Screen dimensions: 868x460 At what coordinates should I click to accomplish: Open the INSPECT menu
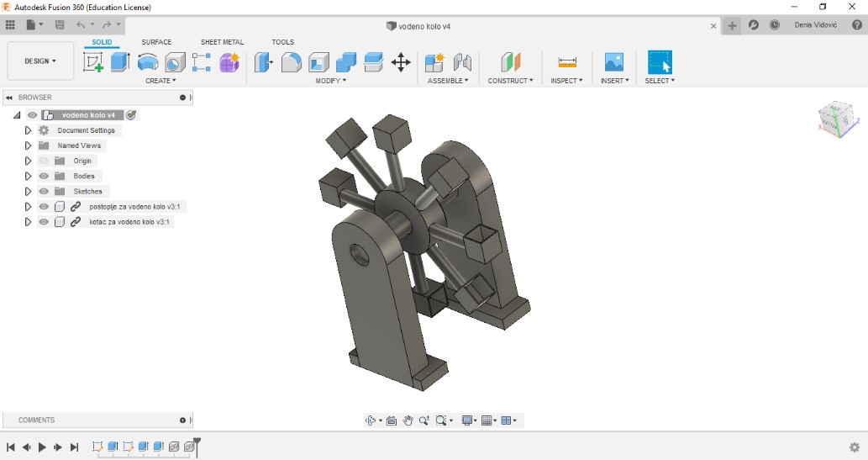click(566, 81)
